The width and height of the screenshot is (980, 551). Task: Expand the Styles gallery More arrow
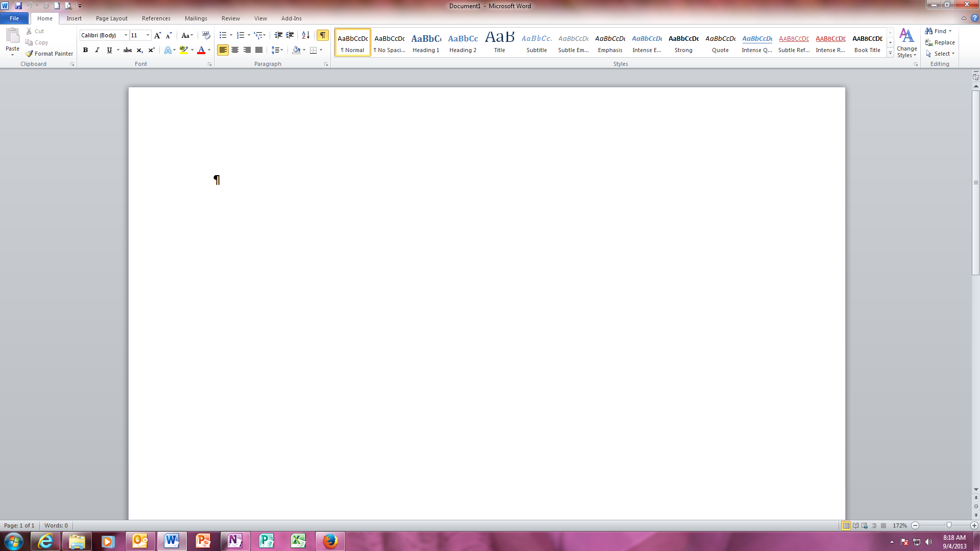(891, 53)
